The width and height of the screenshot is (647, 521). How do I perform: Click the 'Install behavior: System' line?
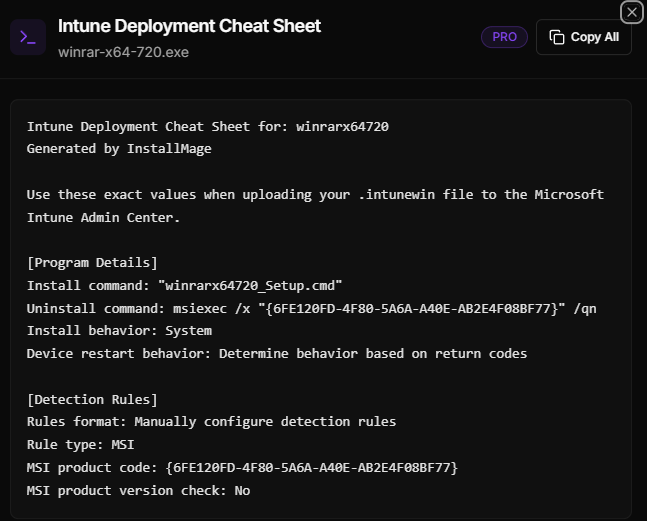[119, 331]
